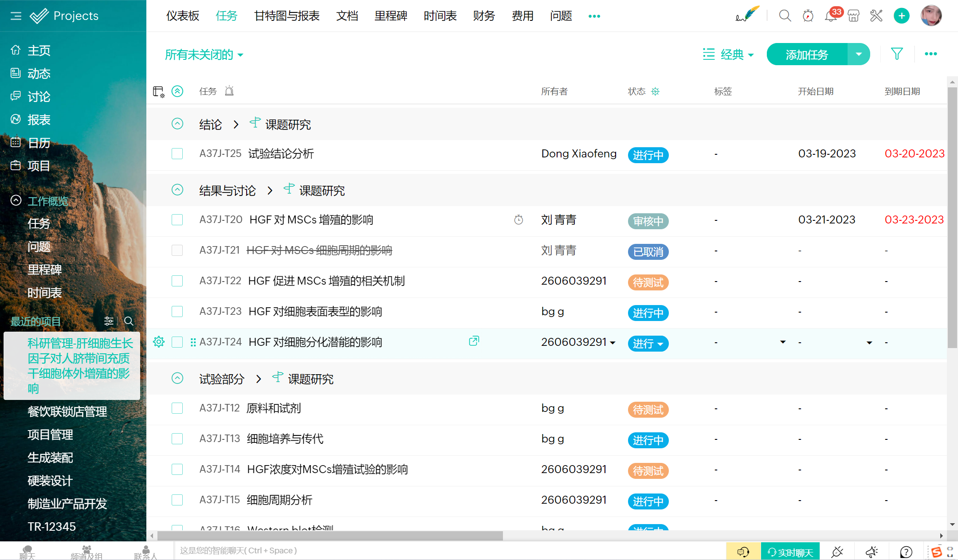The height and width of the screenshot is (560, 958).
Task: Click the column customization icon in table header
Action: point(158,92)
